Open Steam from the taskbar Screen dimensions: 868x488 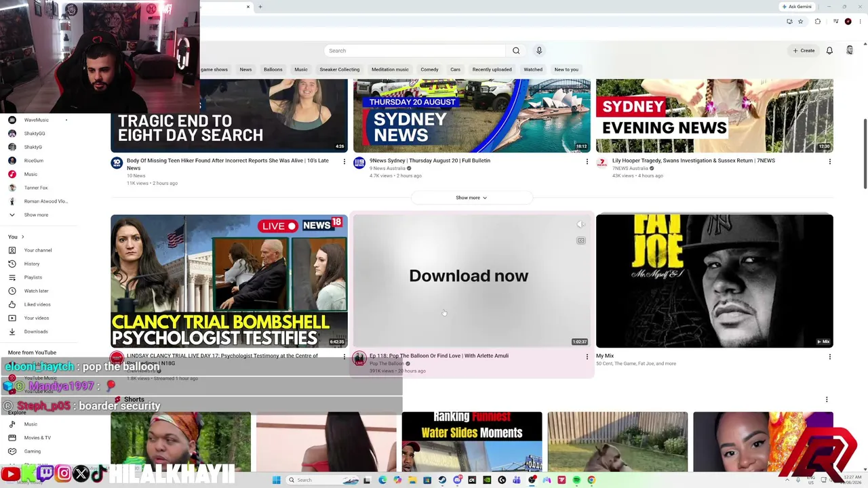[442, 480]
